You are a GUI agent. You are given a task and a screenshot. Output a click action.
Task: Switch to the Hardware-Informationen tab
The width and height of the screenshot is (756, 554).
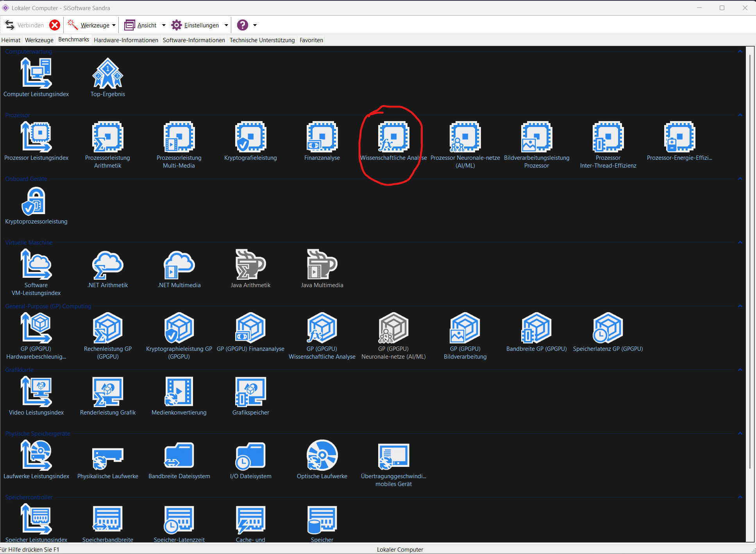(x=126, y=40)
